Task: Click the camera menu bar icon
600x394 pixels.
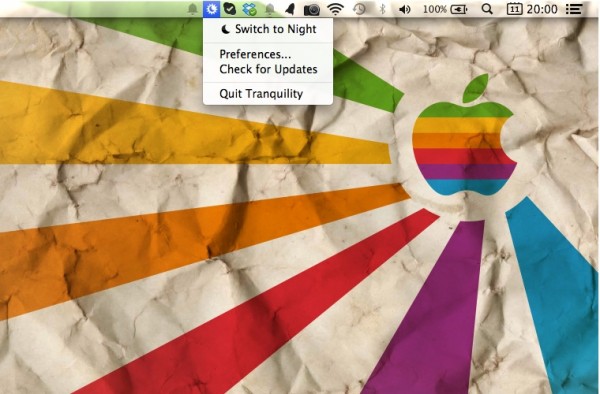Action: 312,9
